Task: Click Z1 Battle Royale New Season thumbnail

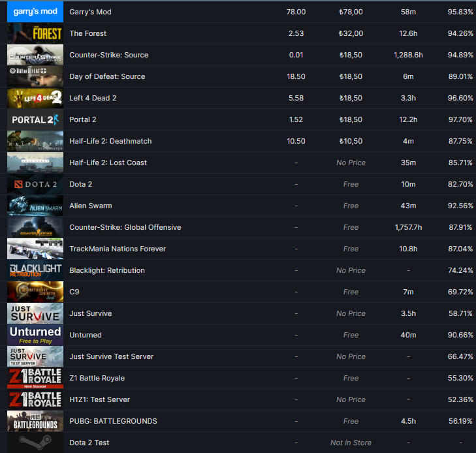Action: (x=35, y=378)
